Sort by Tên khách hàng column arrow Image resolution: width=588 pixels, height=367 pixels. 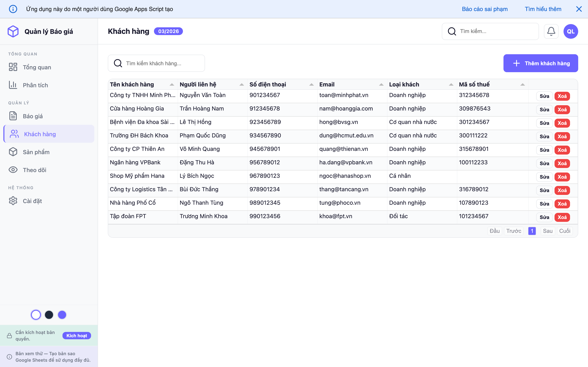[172, 84]
